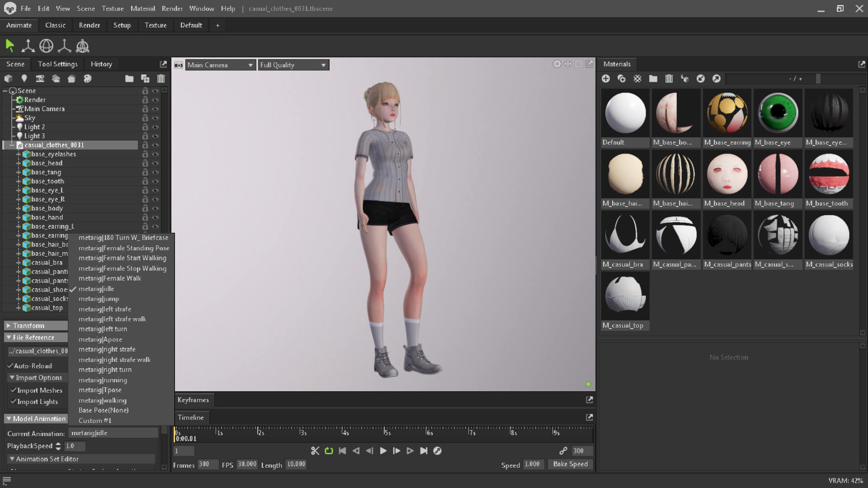Viewport: 868px width, 488px height.
Task: Collapse the File Reference section
Action: click(9, 337)
